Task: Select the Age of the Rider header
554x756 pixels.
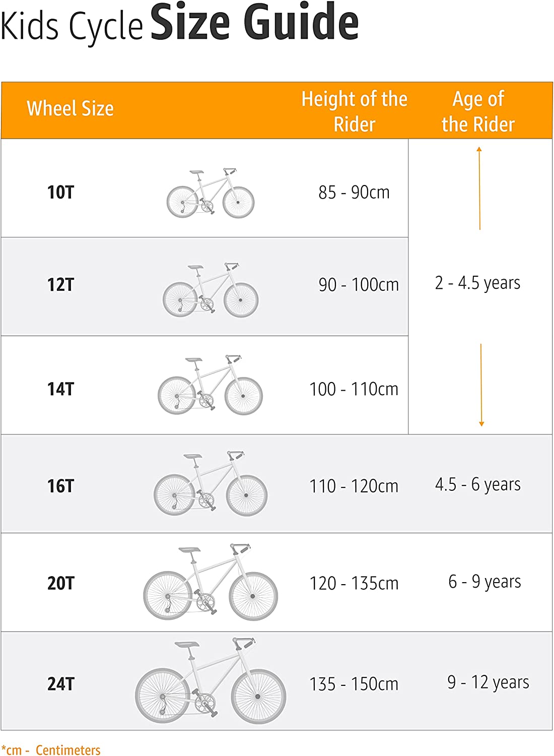Action: 478,111
